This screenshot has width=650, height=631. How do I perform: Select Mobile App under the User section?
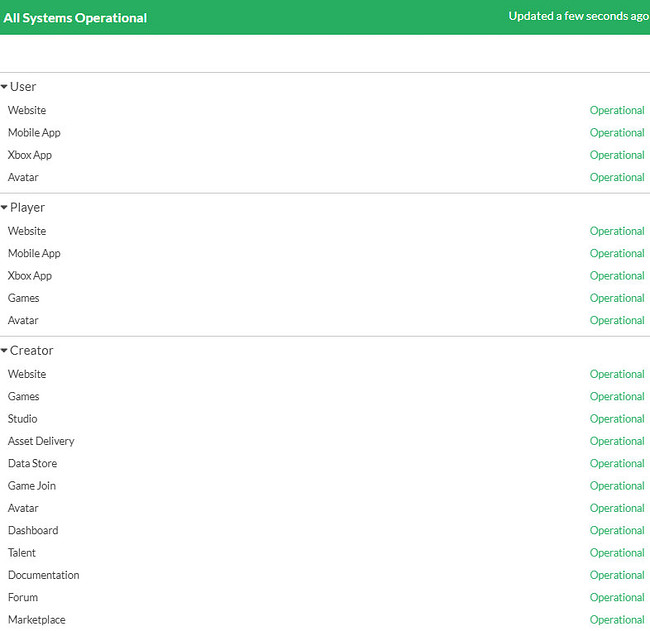point(34,133)
